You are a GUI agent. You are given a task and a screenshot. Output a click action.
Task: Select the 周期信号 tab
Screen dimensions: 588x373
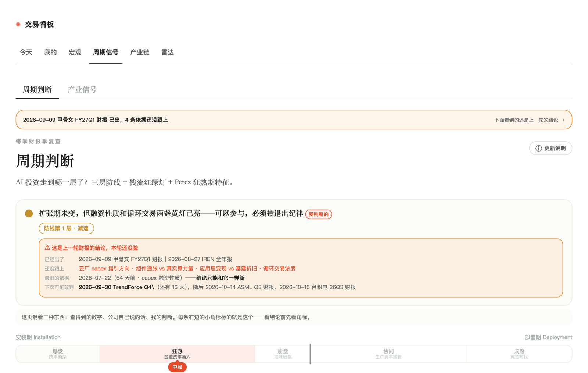click(x=106, y=52)
